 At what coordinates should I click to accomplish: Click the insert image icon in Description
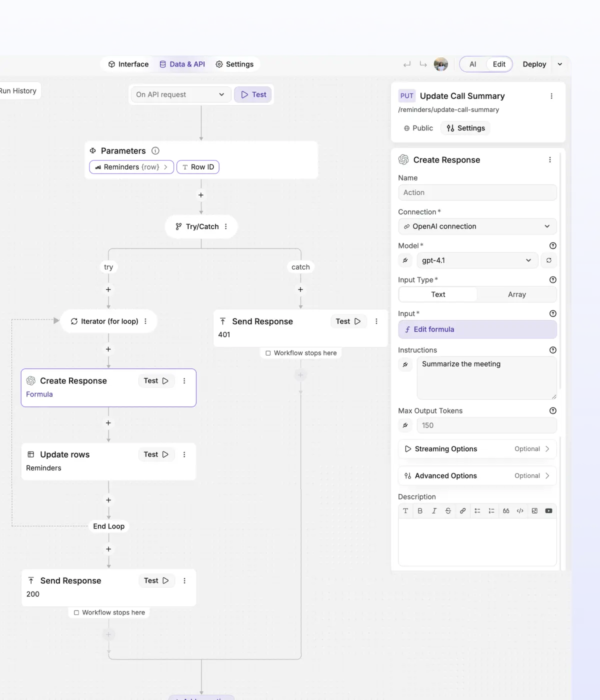pyautogui.click(x=534, y=510)
